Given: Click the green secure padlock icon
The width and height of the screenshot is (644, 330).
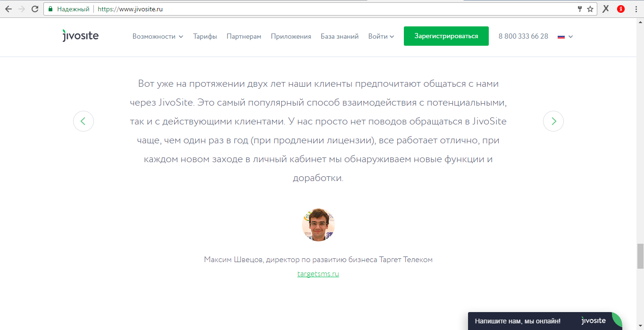Looking at the screenshot, I should [x=50, y=9].
